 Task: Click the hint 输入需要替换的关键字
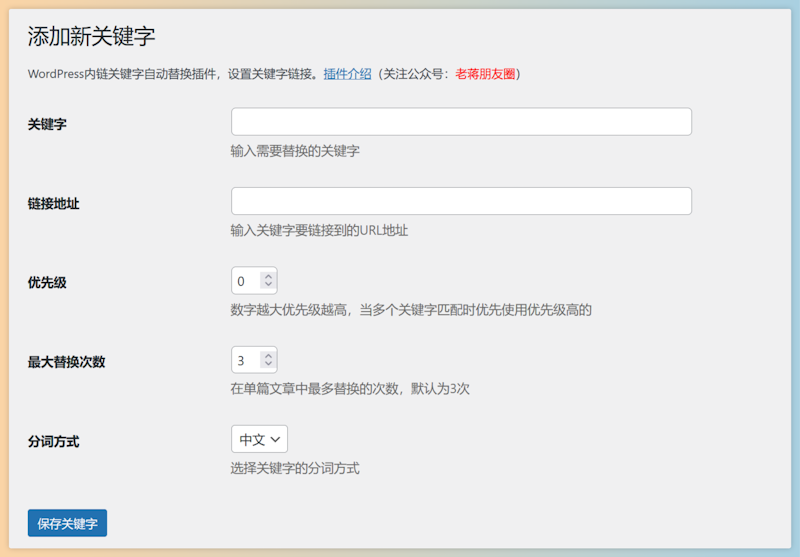click(x=294, y=151)
